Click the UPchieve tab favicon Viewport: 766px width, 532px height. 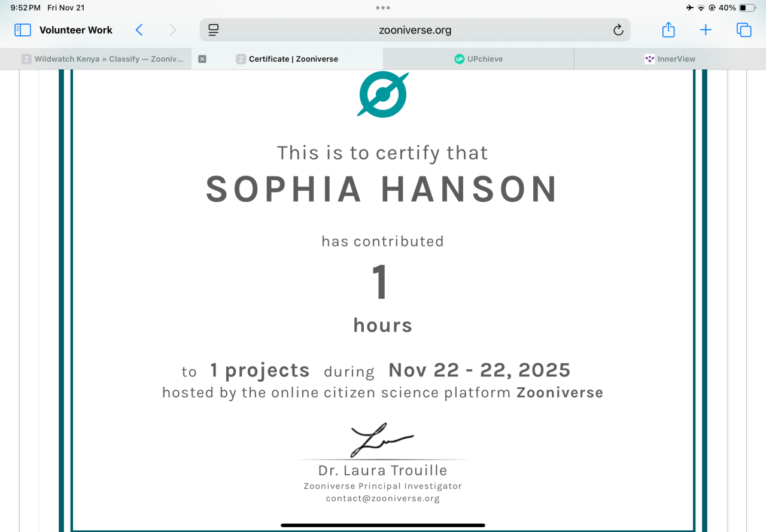point(460,59)
